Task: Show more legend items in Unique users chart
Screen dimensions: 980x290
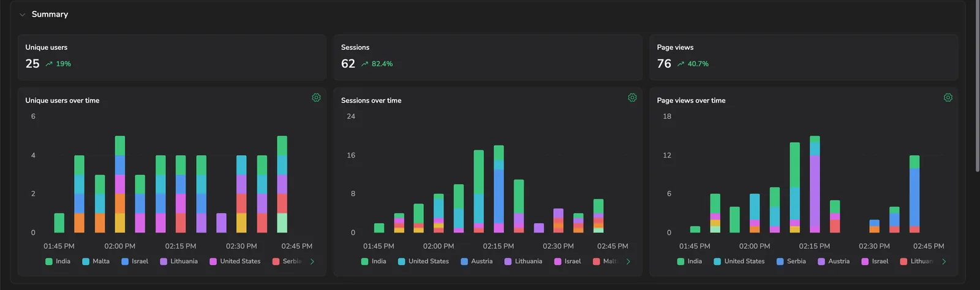Action: click(x=312, y=261)
